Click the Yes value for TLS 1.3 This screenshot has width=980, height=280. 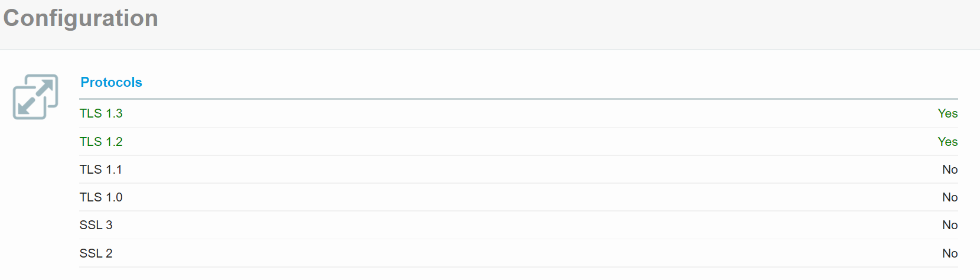point(948,113)
